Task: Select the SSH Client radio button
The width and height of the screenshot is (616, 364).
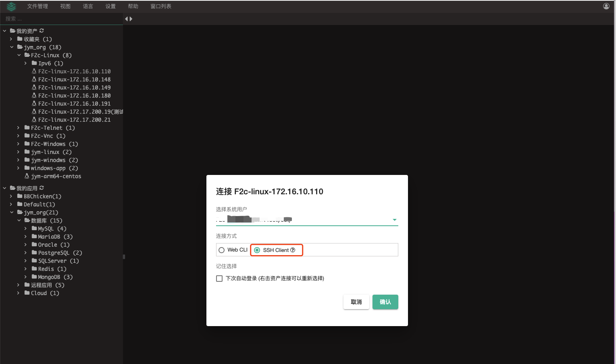Action: 257,250
